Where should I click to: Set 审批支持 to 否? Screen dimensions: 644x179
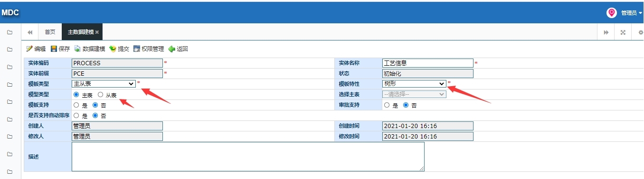[x=406, y=105]
